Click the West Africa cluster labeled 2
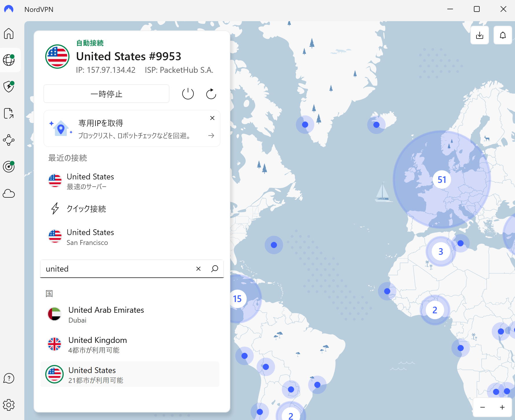Image resolution: width=515 pixels, height=420 pixels. click(435, 310)
